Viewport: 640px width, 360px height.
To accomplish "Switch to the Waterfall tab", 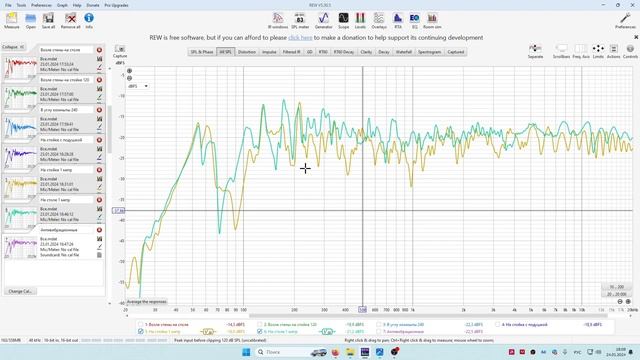I will pyautogui.click(x=403, y=52).
